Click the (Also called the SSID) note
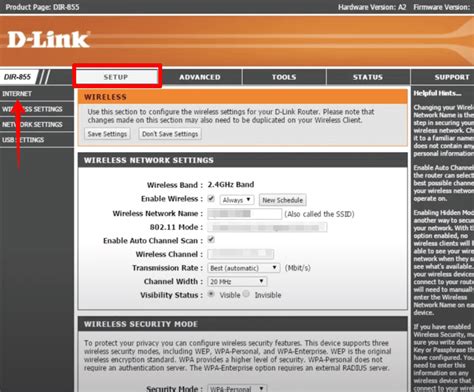Screen dimensions: 474x392 319,214
